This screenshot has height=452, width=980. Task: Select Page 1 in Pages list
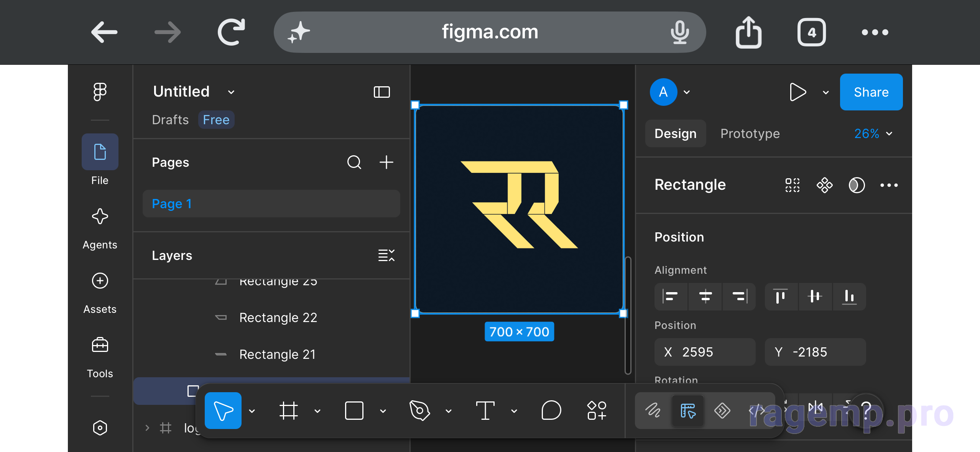(x=271, y=204)
